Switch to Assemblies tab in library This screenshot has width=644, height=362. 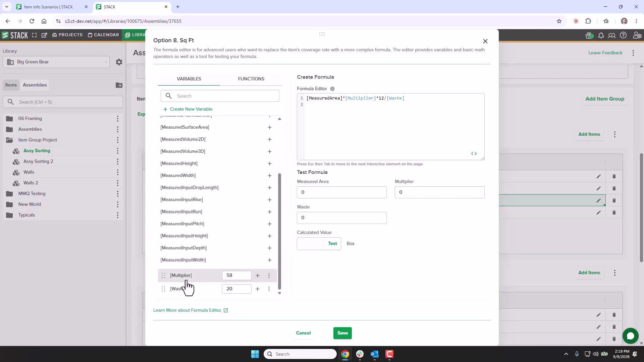click(x=35, y=85)
